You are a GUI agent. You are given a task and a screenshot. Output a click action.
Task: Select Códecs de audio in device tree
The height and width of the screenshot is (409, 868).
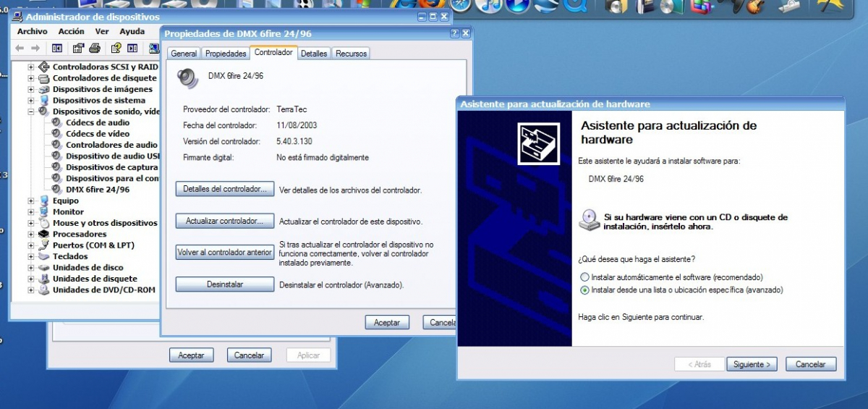point(98,123)
